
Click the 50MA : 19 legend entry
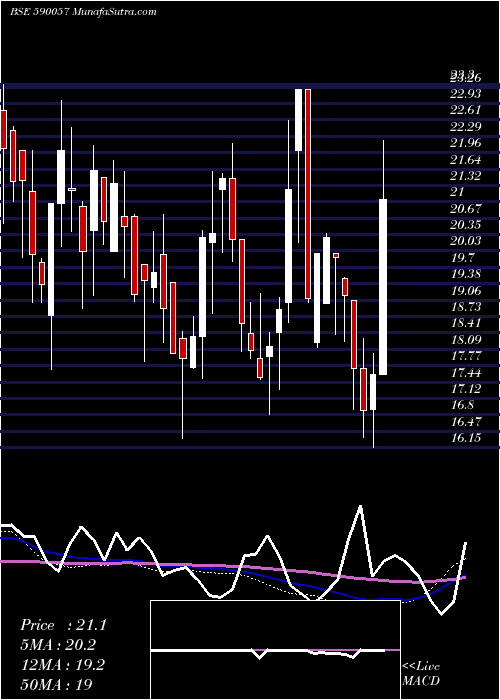(x=56, y=684)
